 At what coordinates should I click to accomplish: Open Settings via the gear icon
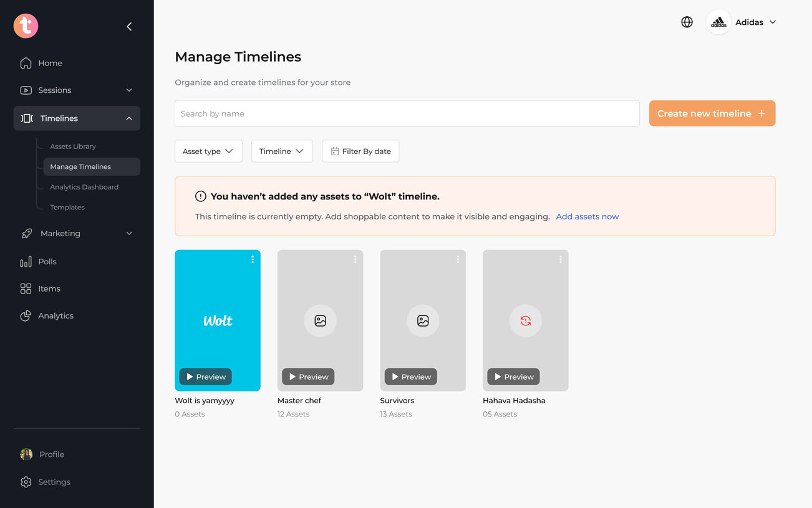[26, 482]
